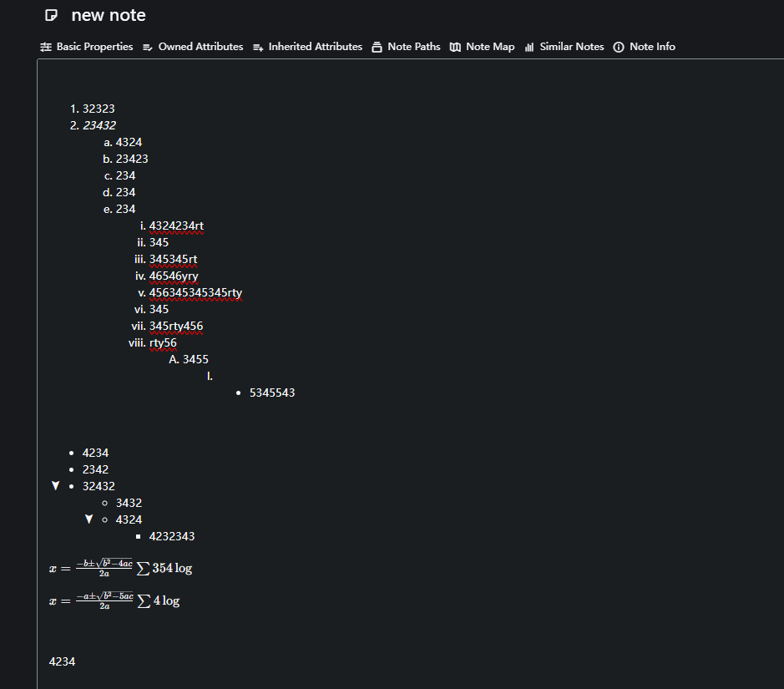The image size is (784, 689).
Task: Show the Inherited Attributes tab
Action: 315,47
